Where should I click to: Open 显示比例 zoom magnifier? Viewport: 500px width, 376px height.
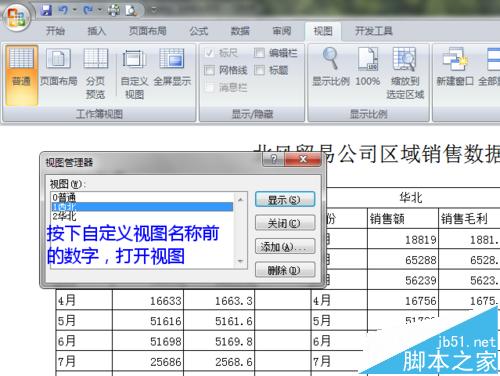[x=331, y=67]
